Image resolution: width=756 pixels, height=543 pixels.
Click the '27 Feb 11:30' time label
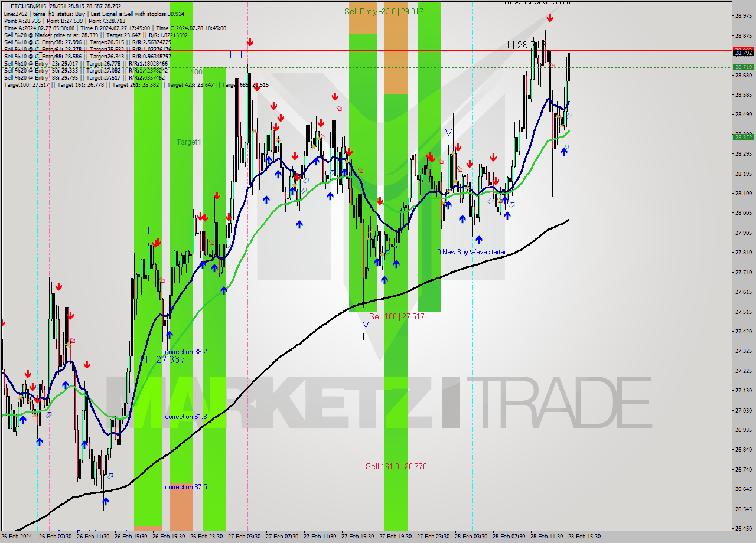pyautogui.click(x=320, y=537)
